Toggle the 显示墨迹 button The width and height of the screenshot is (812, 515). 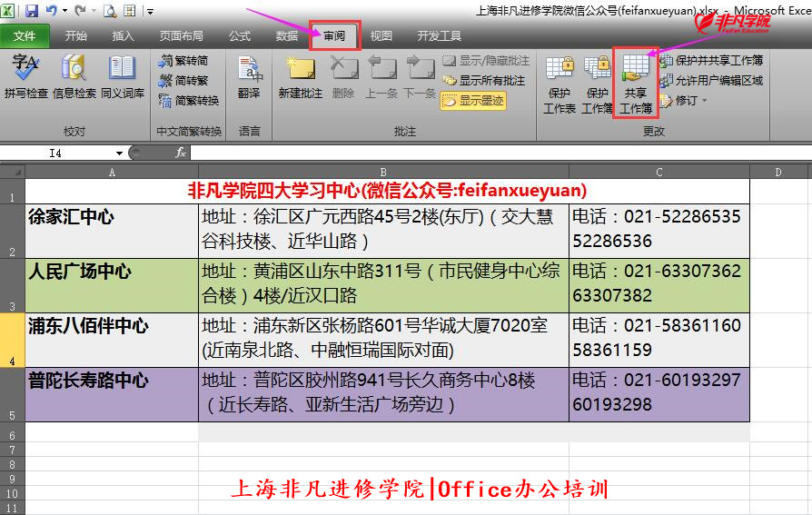[473, 101]
